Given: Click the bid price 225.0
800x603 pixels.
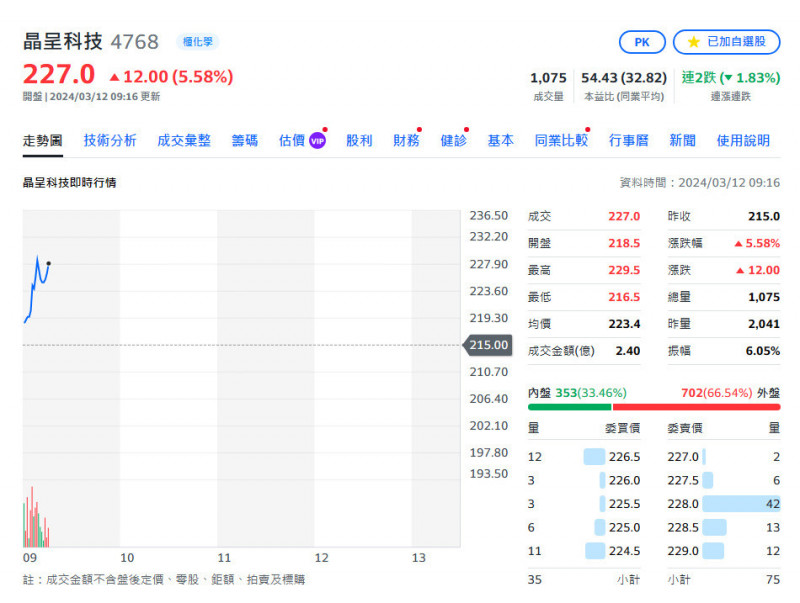Looking at the screenshot, I should click(x=624, y=527).
